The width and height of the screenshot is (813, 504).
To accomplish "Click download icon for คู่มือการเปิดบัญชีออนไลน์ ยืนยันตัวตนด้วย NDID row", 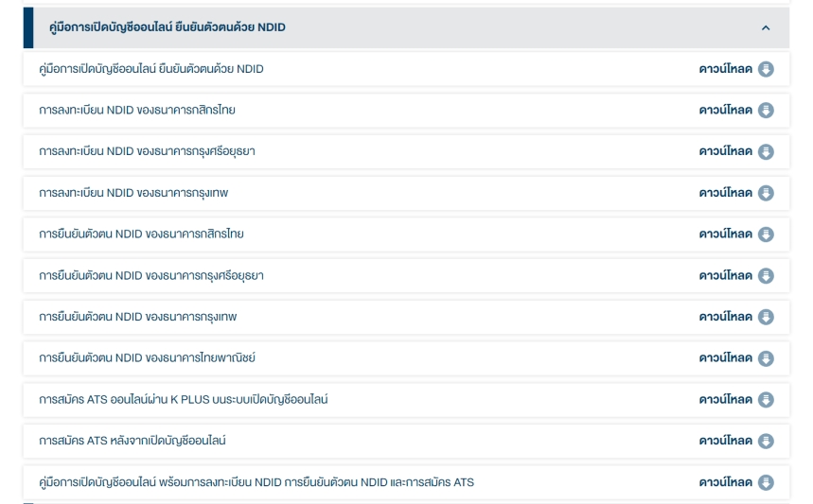I will [x=766, y=69].
